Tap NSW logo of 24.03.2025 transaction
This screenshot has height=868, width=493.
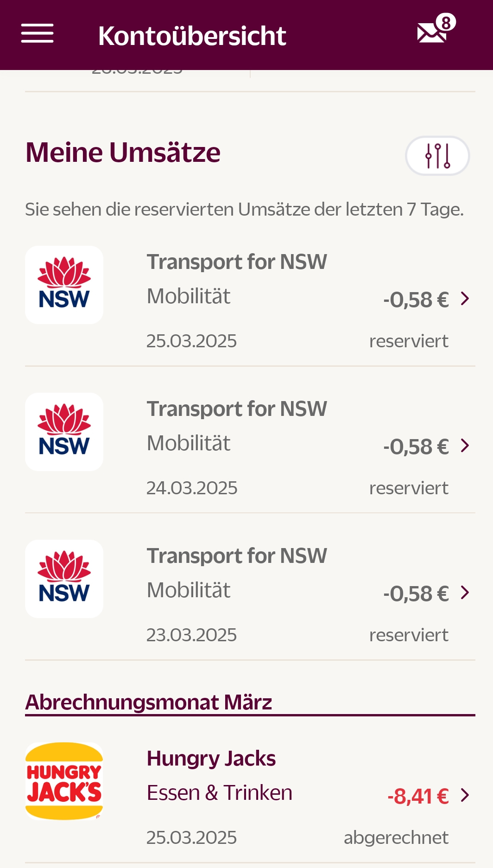click(x=64, y=432)
